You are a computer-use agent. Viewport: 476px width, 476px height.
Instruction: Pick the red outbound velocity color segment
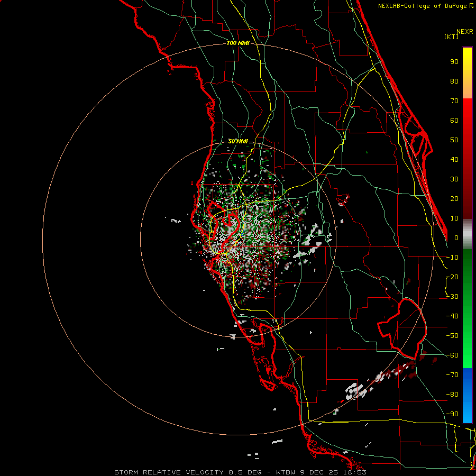tap(467, 159)
